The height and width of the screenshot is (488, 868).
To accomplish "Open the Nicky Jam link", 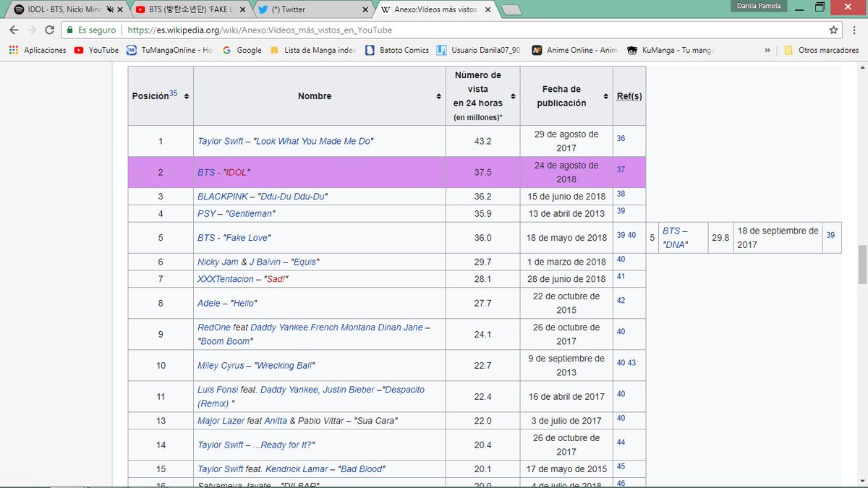I will 218,262.
